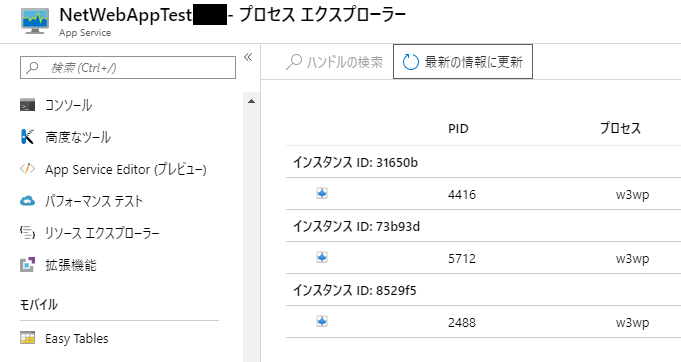Screen dimensions: 681x362
Task: Open Easy Tables menu item
Action: tap(76, 339)
